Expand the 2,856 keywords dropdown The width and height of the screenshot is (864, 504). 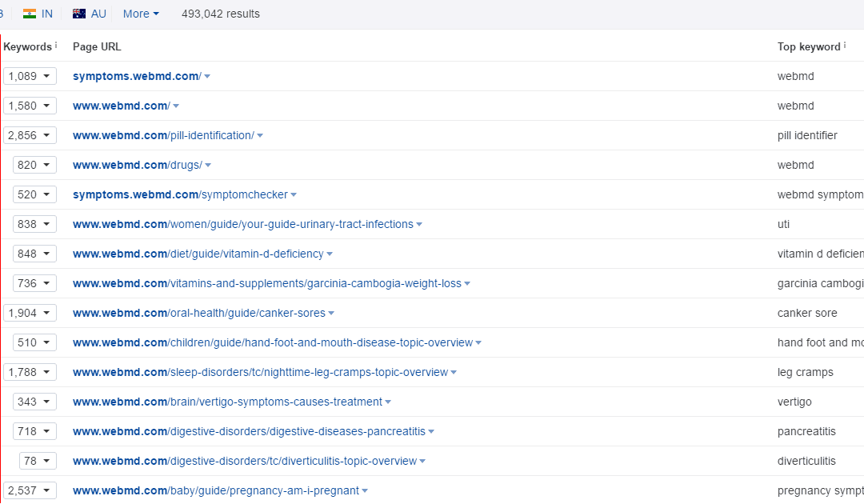[x=30, y=135]
